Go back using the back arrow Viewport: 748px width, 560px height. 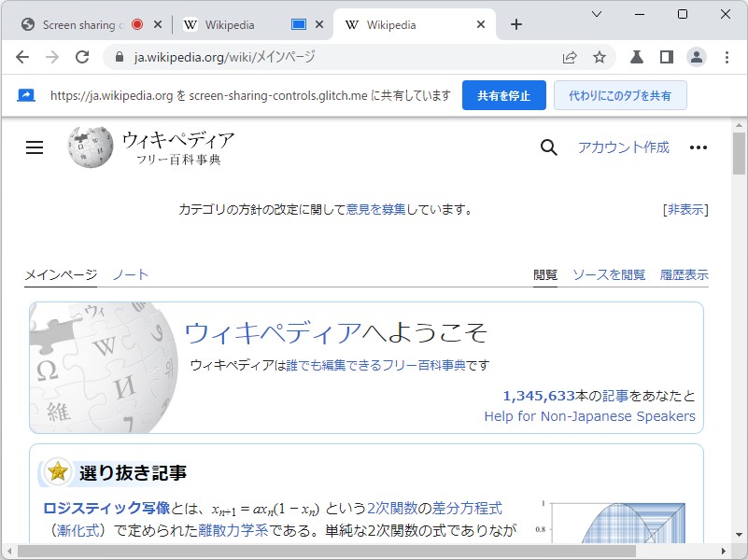[x=23, y=57]
